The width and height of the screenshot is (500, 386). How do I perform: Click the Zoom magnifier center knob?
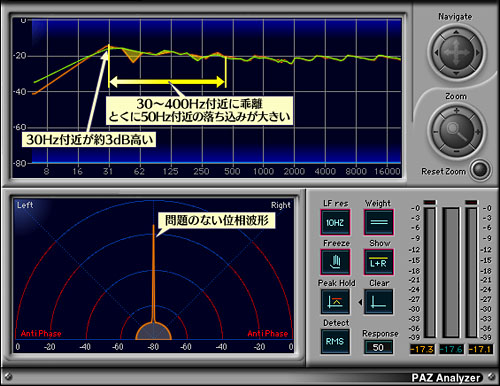pyautogui.click(x=456, y=131)
